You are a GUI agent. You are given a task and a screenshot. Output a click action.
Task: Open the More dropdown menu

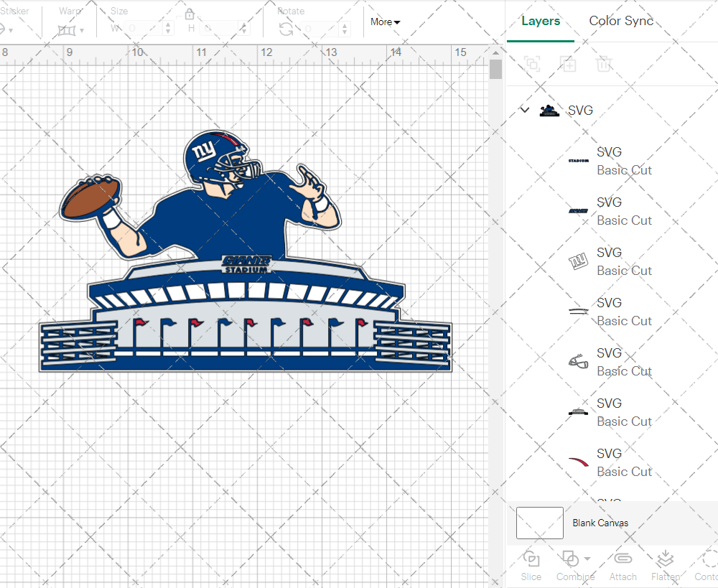pyautogui.click(x=385, y=22)
